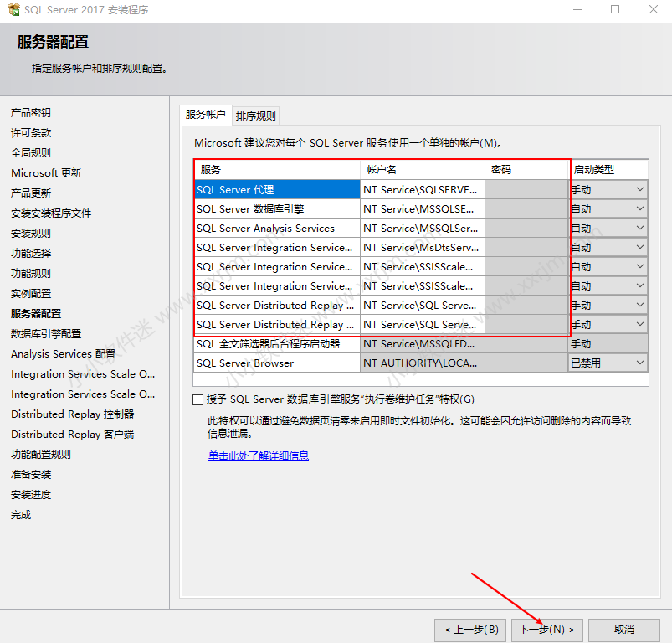This screenshot has height=643, width=672.
Task: Select SQL Server Analysis Services row
Action: [277, 228]
